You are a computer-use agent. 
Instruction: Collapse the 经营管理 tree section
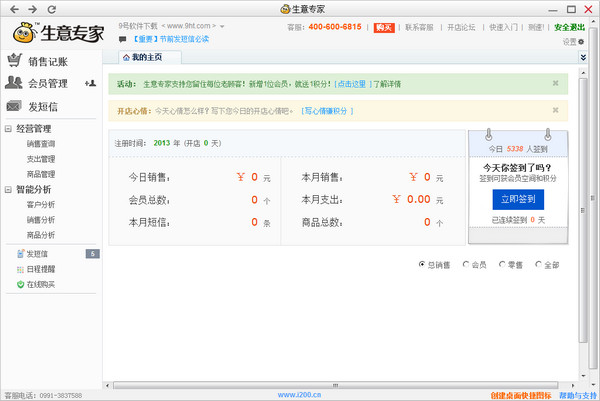point(8,129)
